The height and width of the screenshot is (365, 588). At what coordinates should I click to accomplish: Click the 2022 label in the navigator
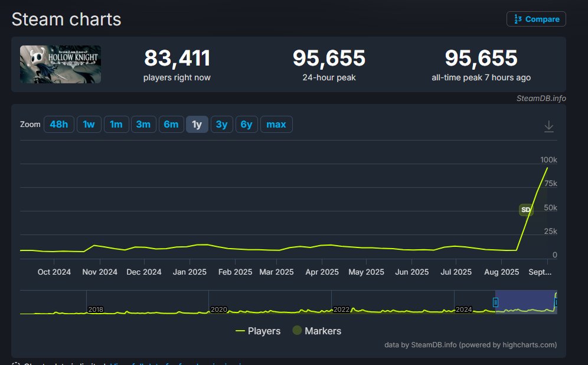click(341, 309)
